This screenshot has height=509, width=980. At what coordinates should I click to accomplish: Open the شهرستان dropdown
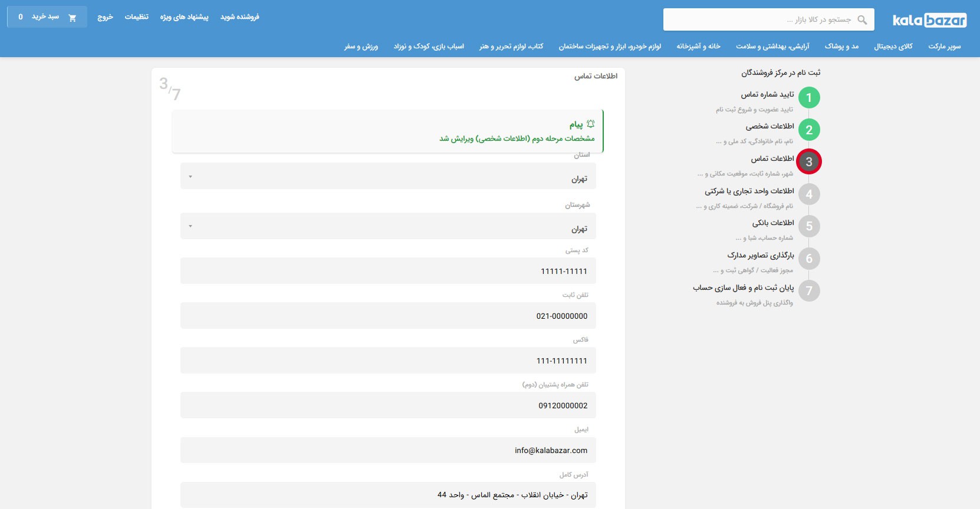pos(388,226)
